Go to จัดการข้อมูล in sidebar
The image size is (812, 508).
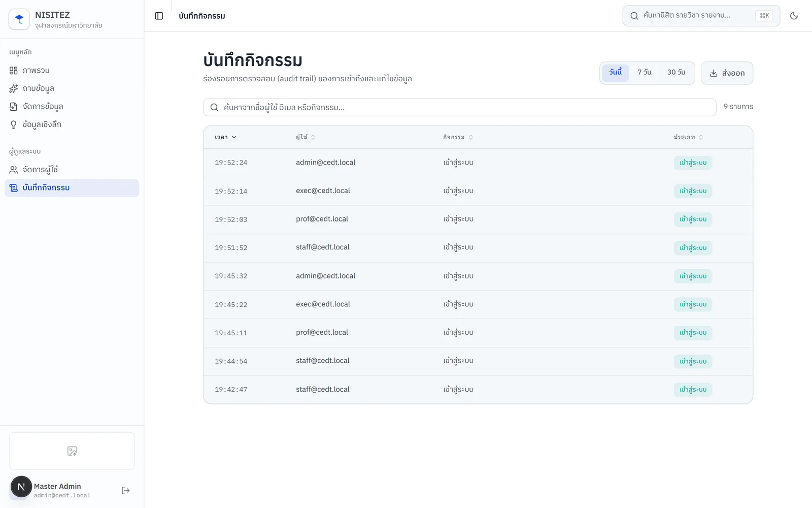(72, 106)
